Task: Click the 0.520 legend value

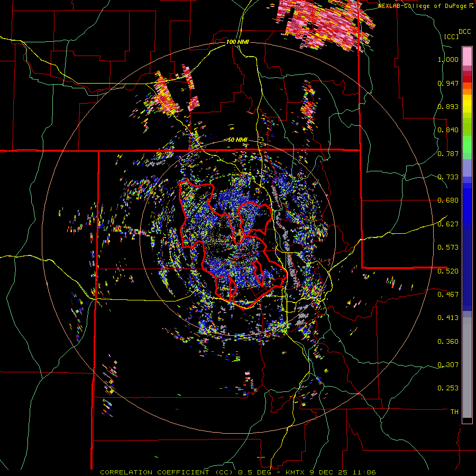Action: click(448, 271)
